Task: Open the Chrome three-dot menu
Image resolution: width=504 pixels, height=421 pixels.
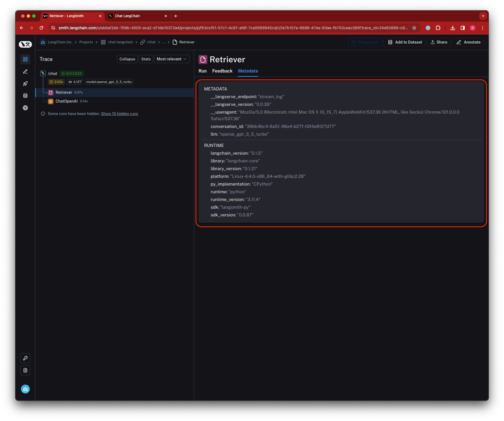Action: 483,28
